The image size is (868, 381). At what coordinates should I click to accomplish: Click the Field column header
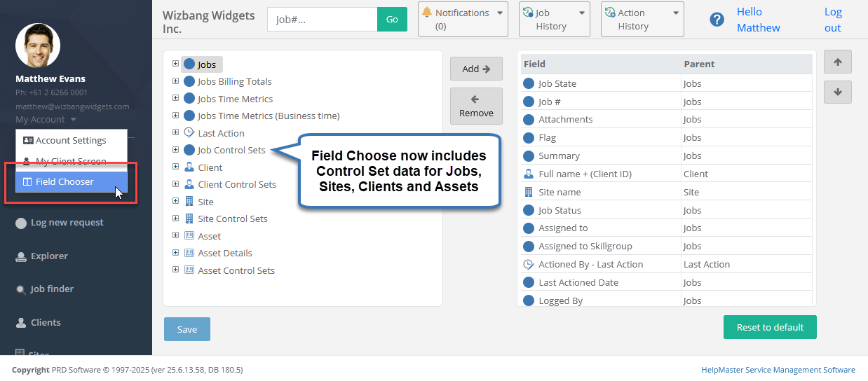tap(602, 64)
